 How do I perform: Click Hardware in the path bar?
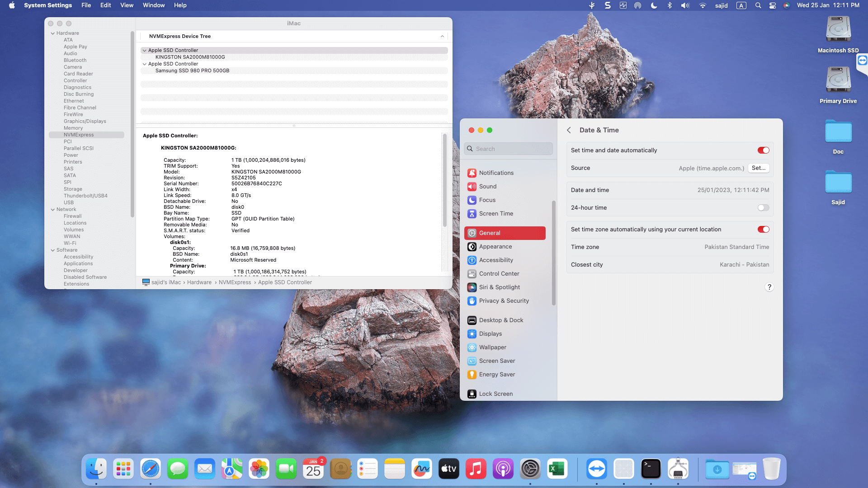[x=199, y=282]
